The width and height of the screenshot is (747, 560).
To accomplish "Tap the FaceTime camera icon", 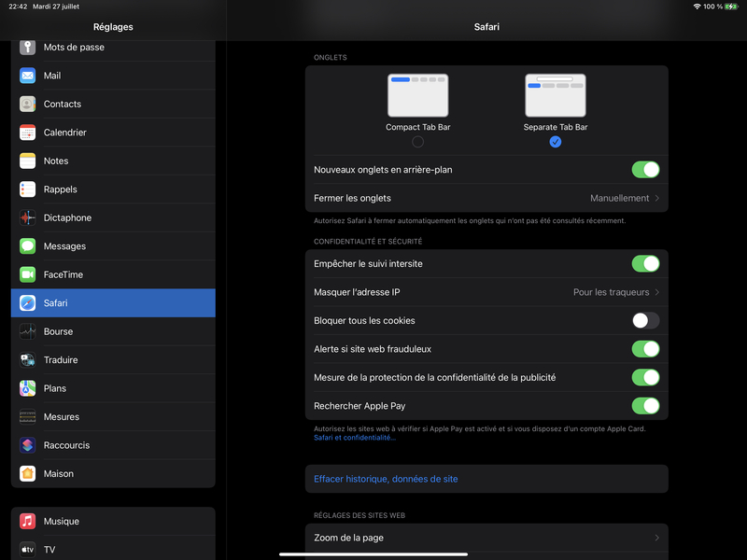I will click(28, 274).
